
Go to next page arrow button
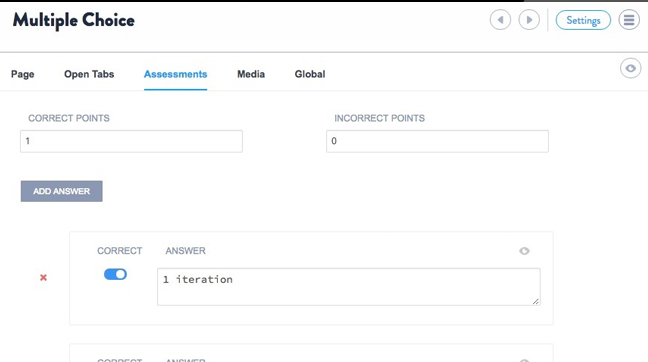(529, 20)
